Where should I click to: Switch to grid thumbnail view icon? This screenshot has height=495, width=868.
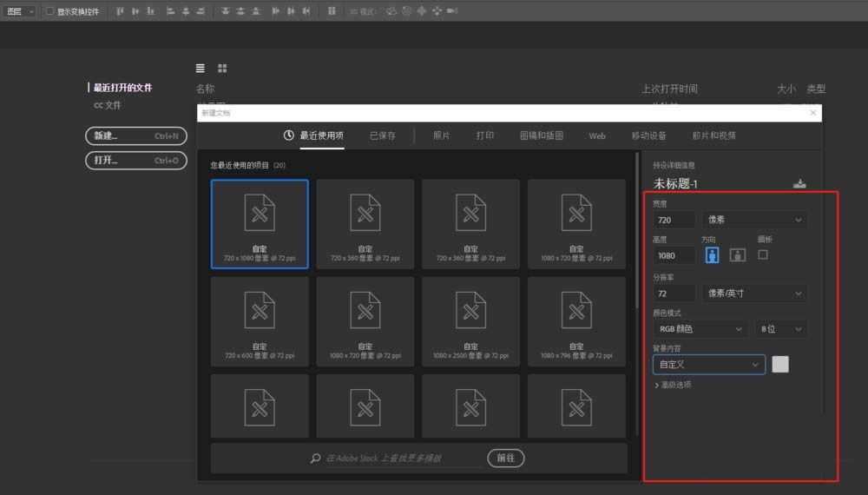pyautogui.click(x=222, y=68)
